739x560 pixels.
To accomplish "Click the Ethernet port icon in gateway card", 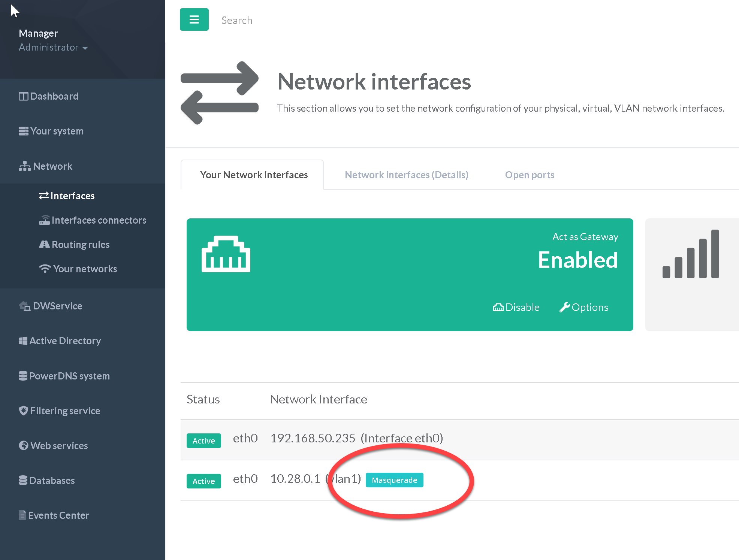I will click(226, 254).
